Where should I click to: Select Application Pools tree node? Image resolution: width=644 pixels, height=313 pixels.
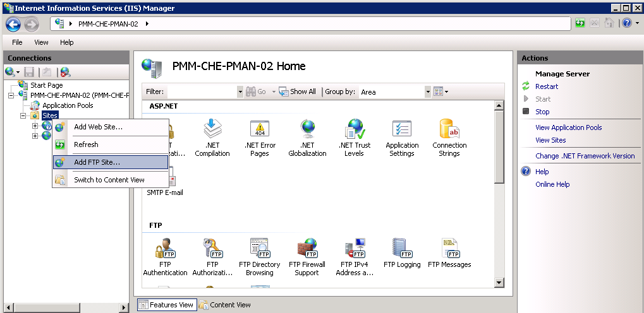click(68, 105)
